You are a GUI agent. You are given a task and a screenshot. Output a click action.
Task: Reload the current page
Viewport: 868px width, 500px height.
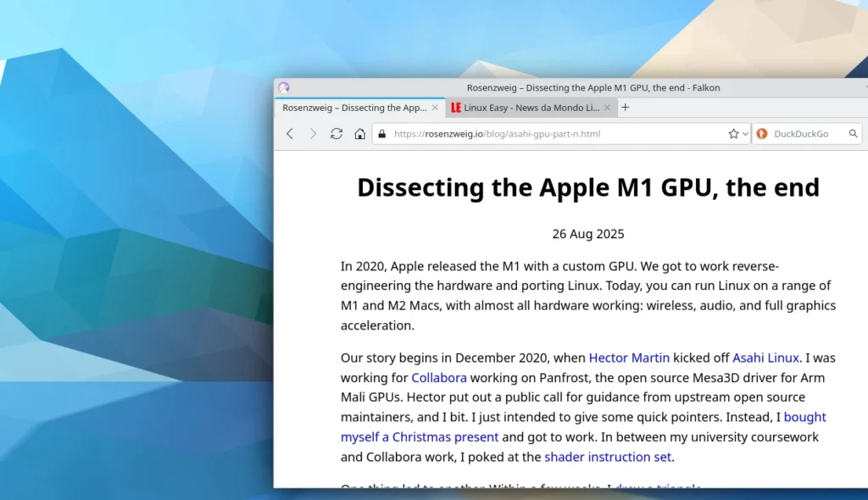(337, 134)
